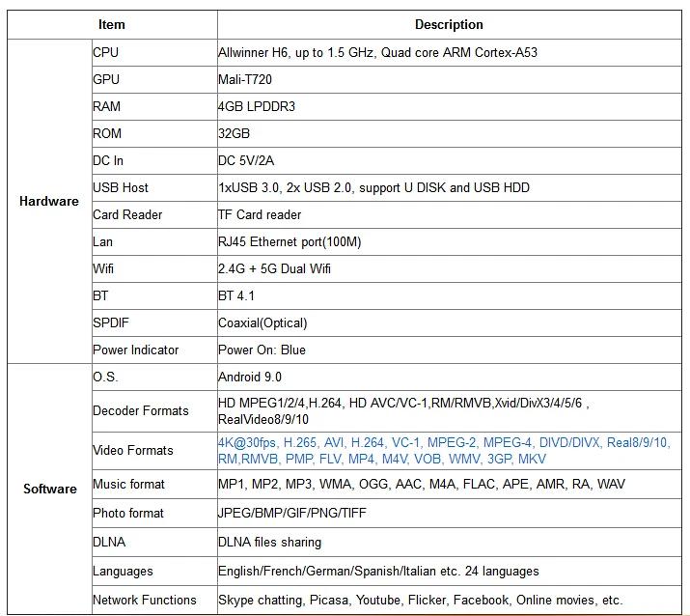The height and width of the screenshot is (616, 690).
Task: Click the 'Photo format' row label
Action: coord(128,513)
